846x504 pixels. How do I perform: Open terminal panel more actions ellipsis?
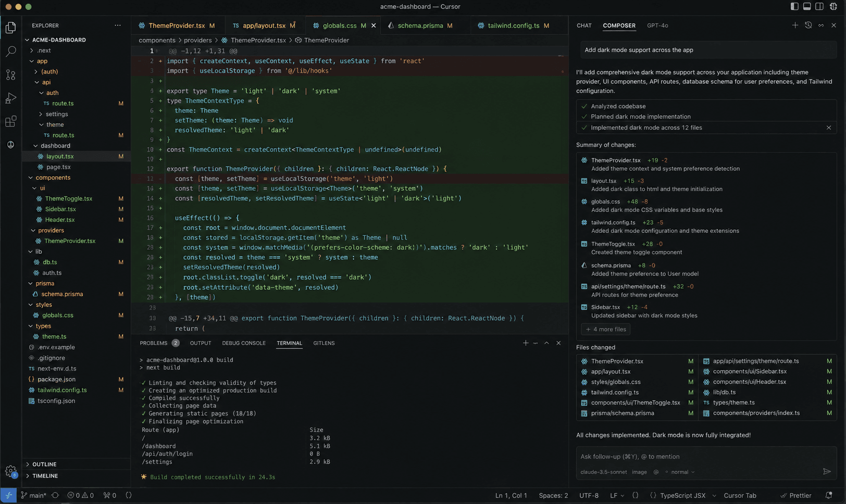click(536, 343)
